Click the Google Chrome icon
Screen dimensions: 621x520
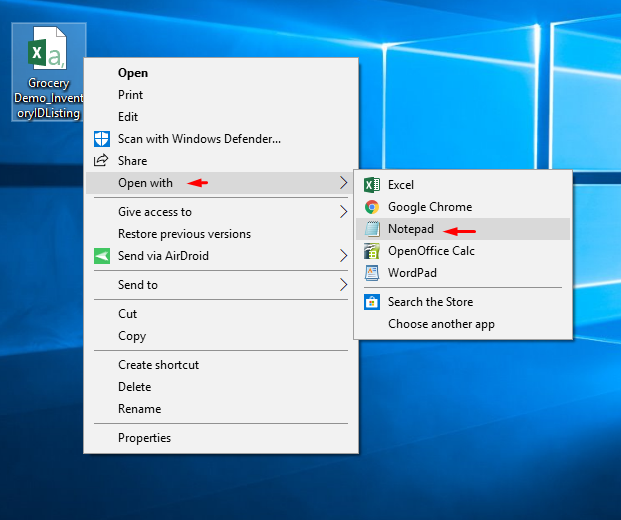(x=372, y=207)
